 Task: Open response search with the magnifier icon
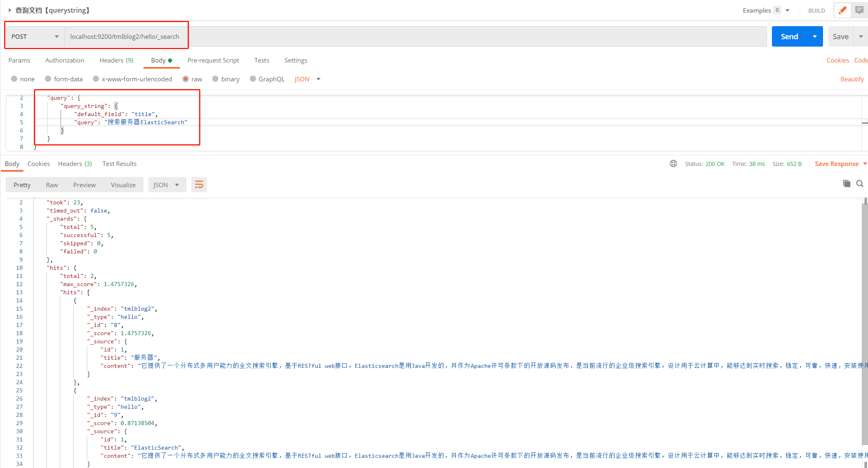860,184
